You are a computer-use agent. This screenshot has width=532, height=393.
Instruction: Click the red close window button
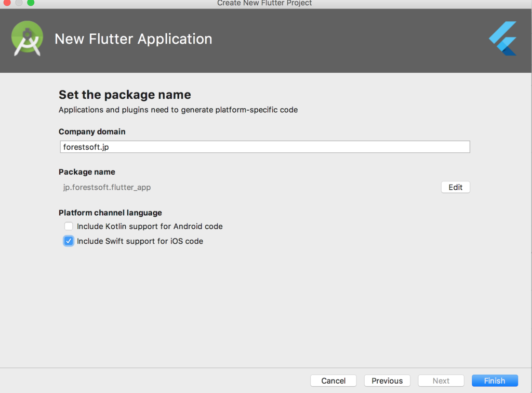pyautogui.click(x=7, y=3)
